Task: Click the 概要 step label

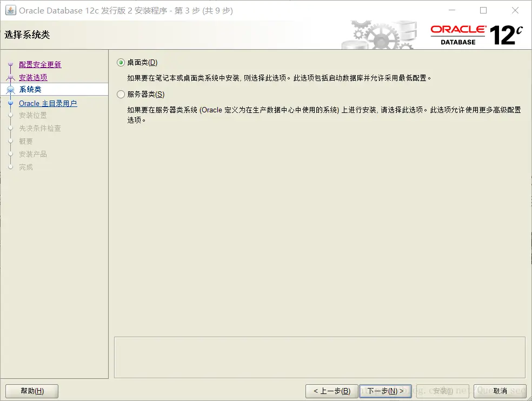Action: coord(26,141)
